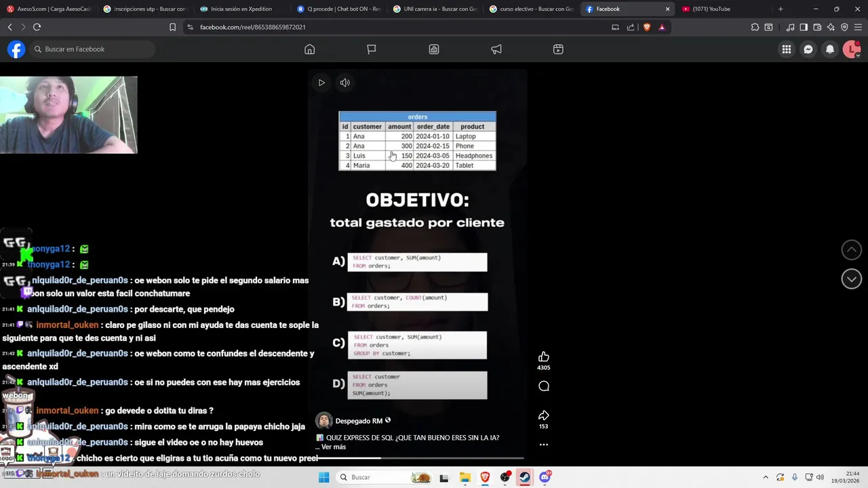The width and height of the screenshot is (868, 488).
Task: Close the Facebook tab
Action: [667, 9]
